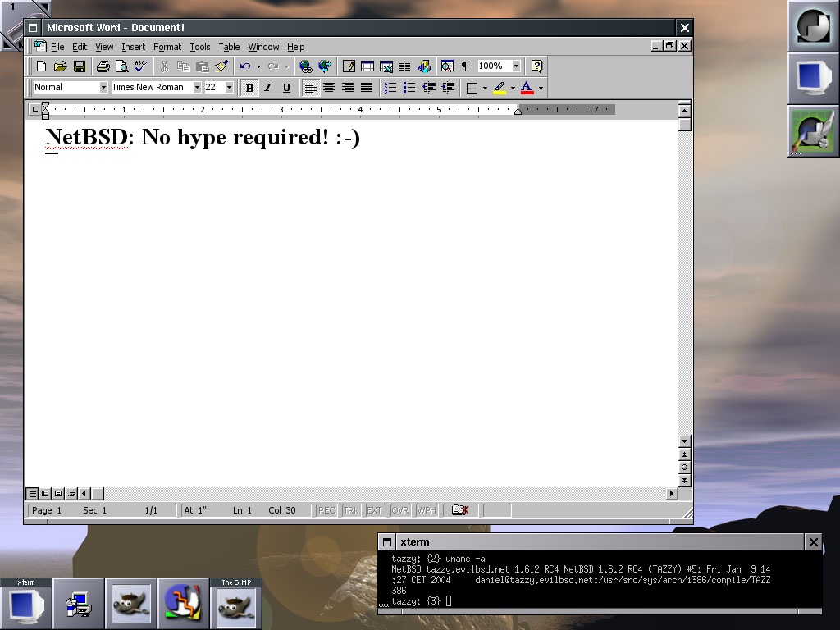This screenshot has height=630, width=840.
Task: Open the Table menu
Action: tap(229, 47)
